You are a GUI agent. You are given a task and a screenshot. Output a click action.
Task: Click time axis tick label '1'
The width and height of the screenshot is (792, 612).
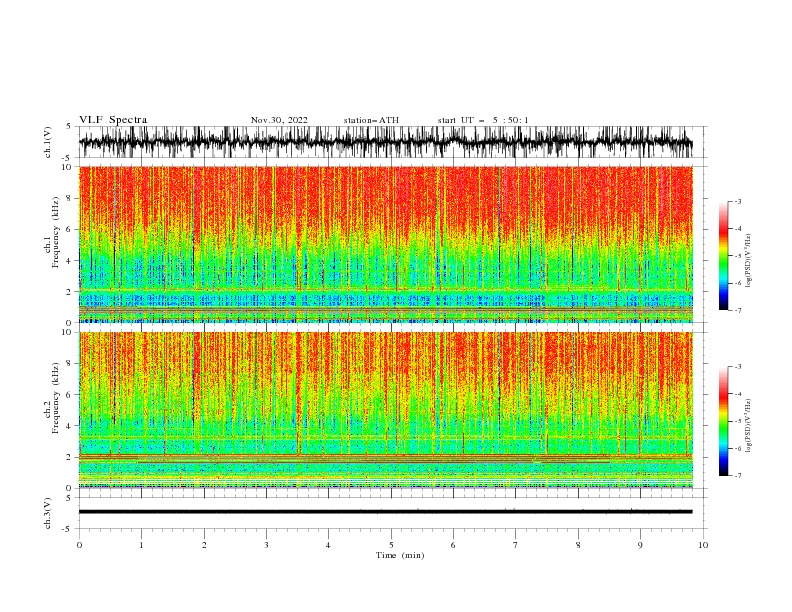pos(141,545)
